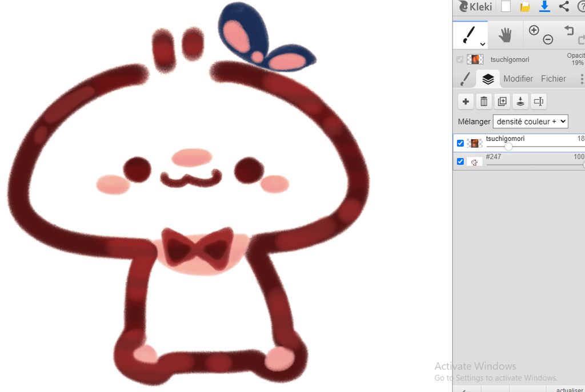Screen dimensions: 585x392
Task: Click the share icon
Action: click(564, 6)
